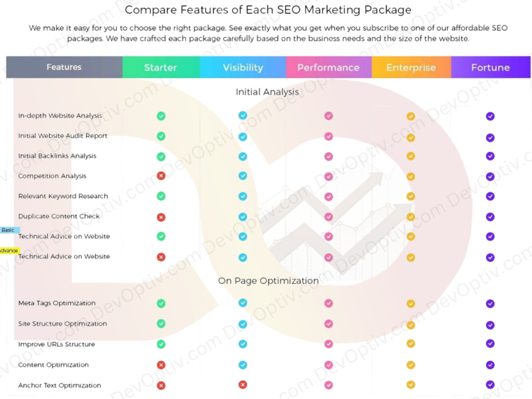Screen dimensions: 532x399
Task: Click Starter red cross for Competition Analysis
Action: pyautogui.click(x=161, y=176)
